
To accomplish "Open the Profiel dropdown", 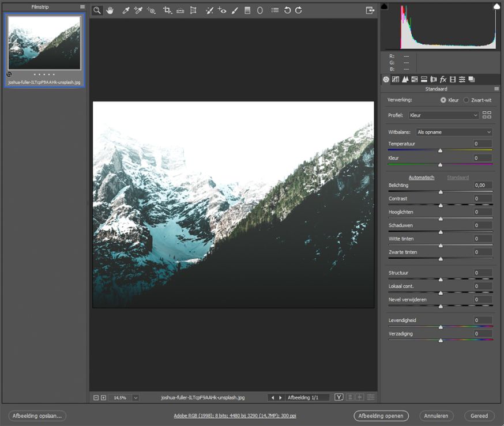I will [443, 115].
